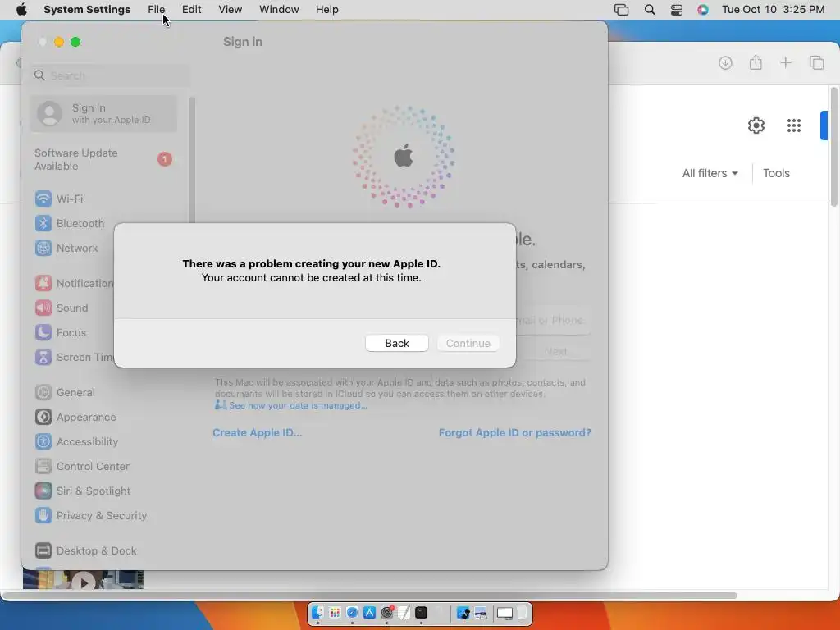The width and height of the screenshot is (840, 630).
Task: Click System Settings in the Dock
Action: click(x=387, y=613)
